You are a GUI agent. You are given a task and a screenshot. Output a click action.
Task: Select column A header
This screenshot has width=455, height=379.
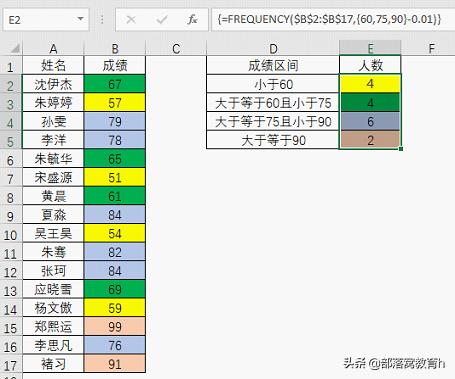tap(53, 49)
